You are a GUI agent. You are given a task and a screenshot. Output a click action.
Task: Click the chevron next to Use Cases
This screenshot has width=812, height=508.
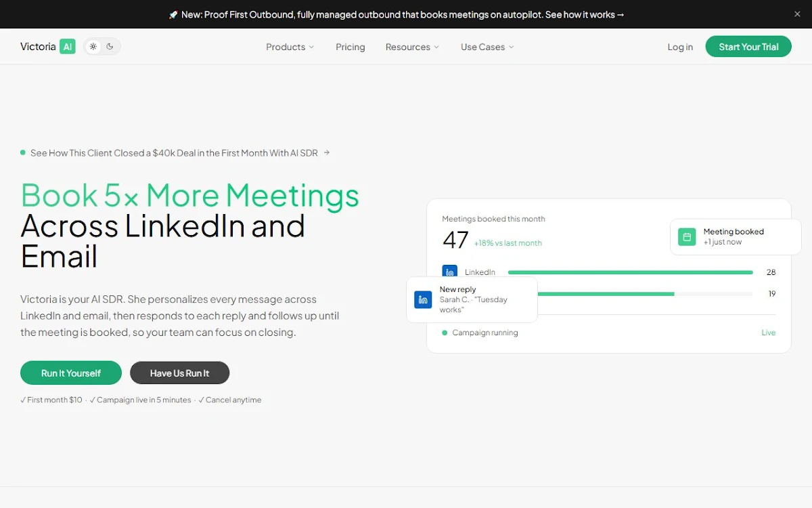click(x=511, y=47)
